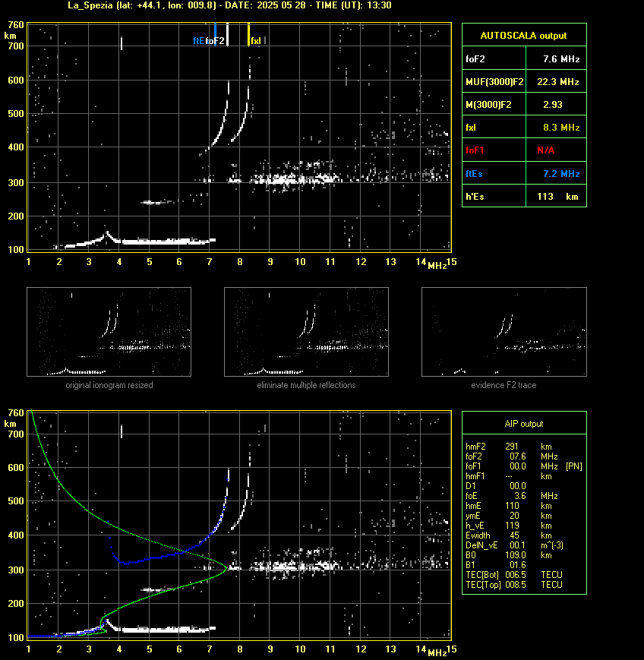Open the 'evidence F2 trace' thumbnail
This screenshot has height=660, width=644.
tap(504, 332)
